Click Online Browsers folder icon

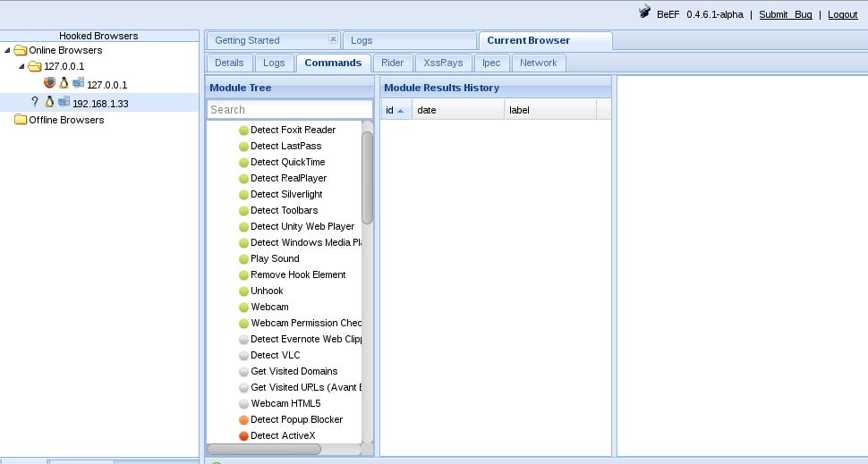21,50
